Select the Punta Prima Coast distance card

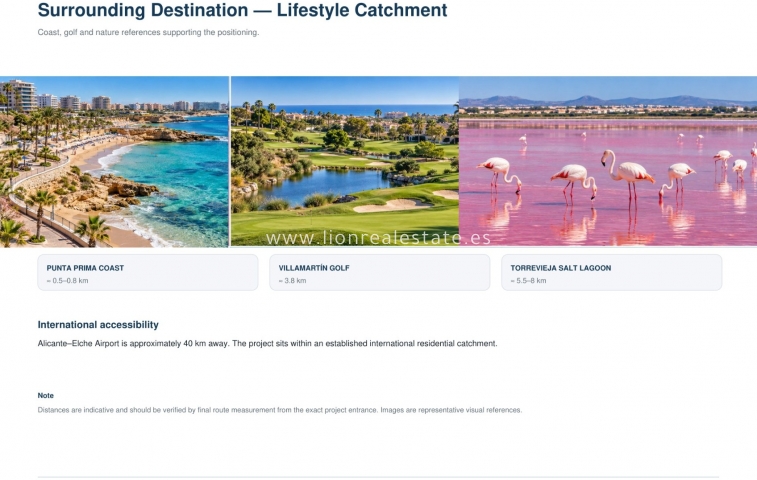148,273
